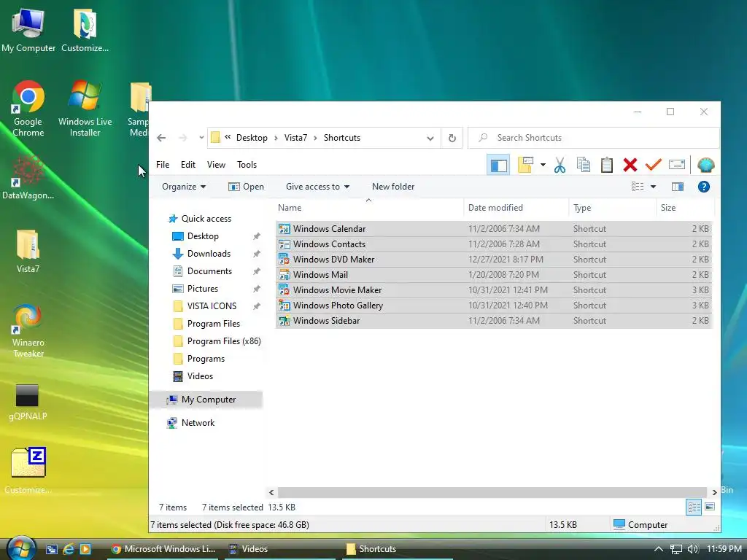Click the Cut scissors toolbar icon
Viewport: 747px width, 560px height.
point(560,166)
